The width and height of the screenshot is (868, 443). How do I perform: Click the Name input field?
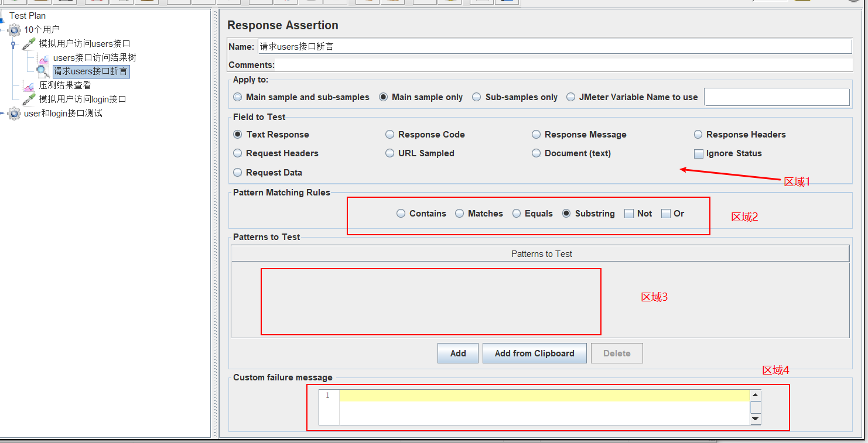[x=555, y=46]
